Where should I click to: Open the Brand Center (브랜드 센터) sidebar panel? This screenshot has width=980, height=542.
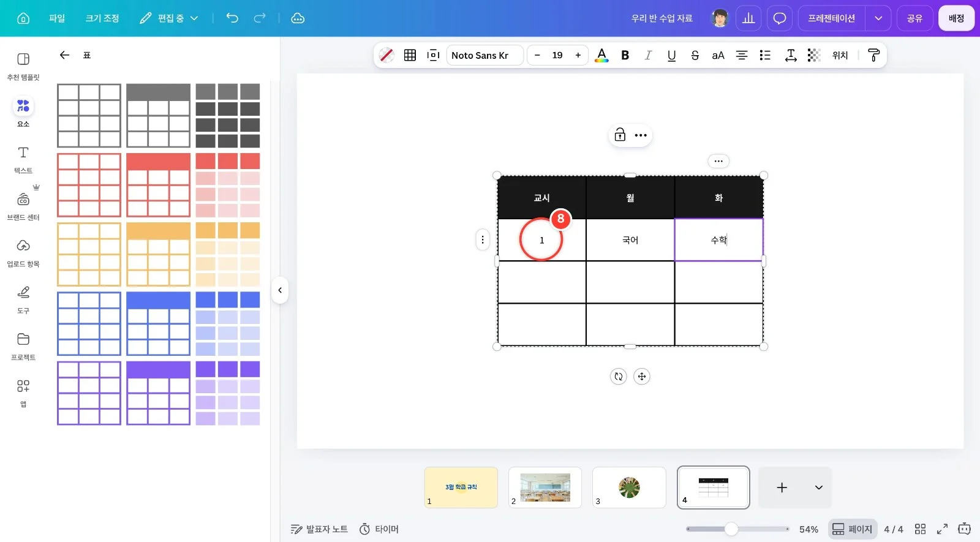point(23,205)
